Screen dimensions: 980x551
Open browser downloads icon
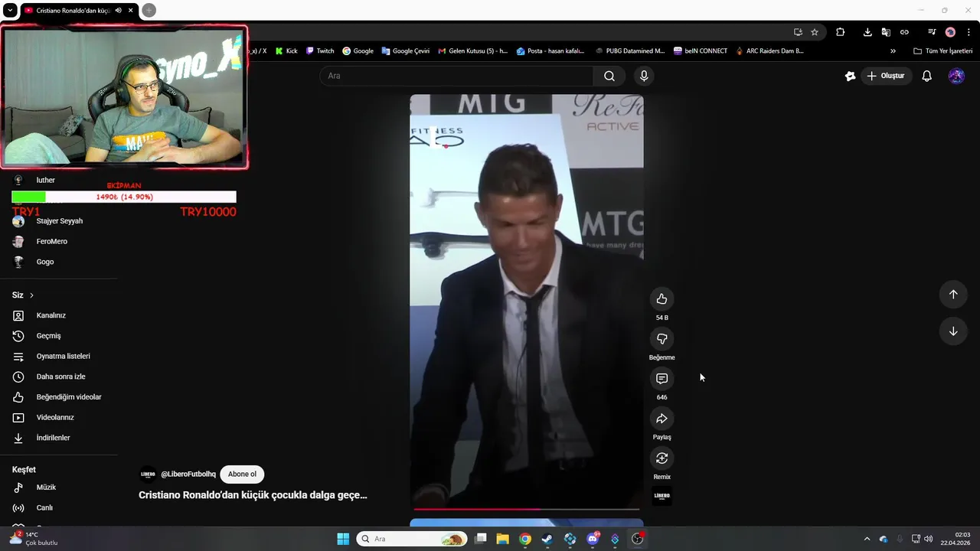(867, 32)
